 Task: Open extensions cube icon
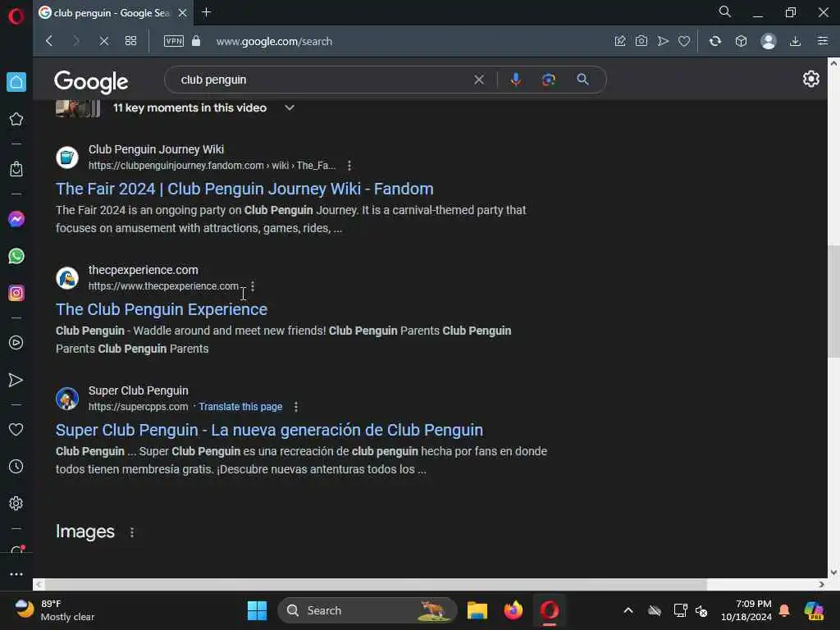pyautogui.click(x=741, y=41)
